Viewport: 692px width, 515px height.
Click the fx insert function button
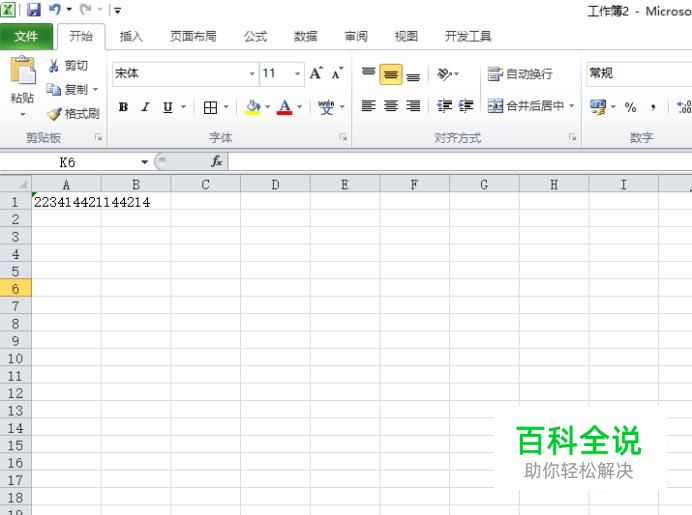click(x=216, y=162)
